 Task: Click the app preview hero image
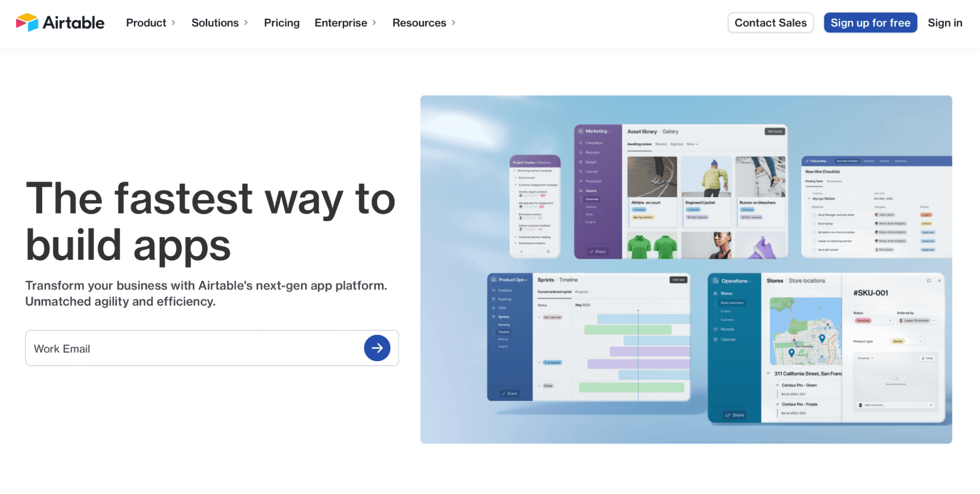(686, 270)
